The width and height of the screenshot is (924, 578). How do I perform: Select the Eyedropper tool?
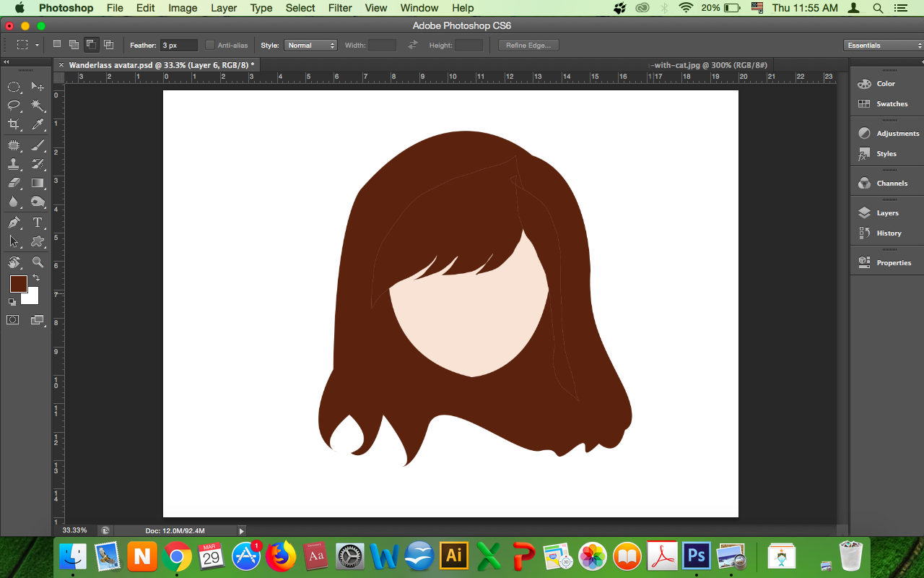38,124
